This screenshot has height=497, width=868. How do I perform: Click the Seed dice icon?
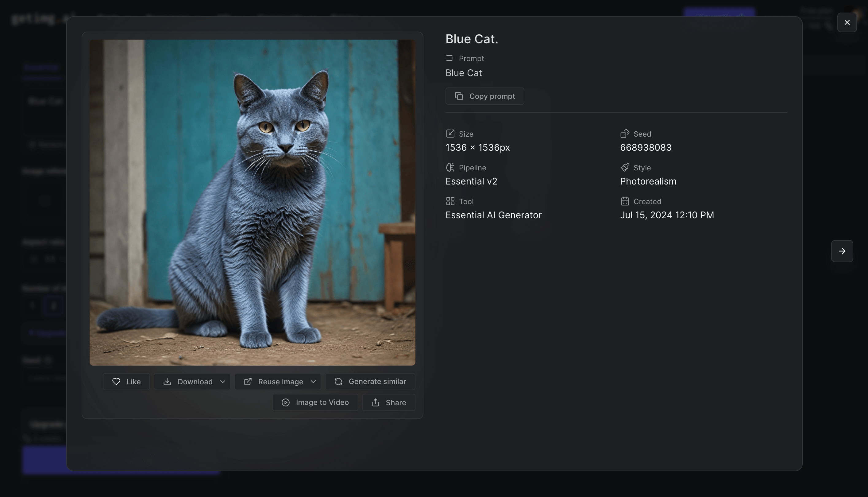click(x=624, y=134)
